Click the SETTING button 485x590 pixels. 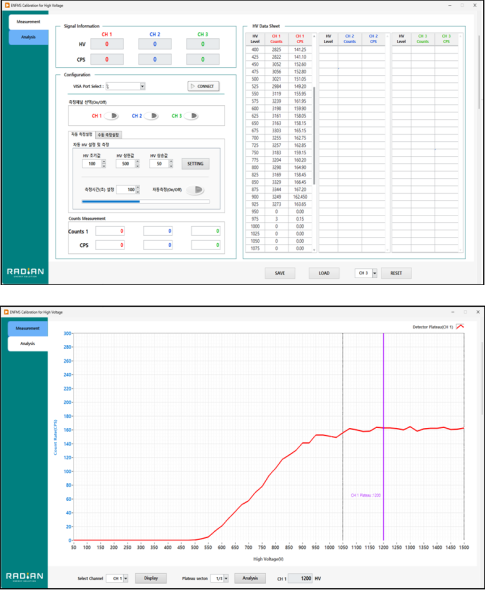pyautogui.click(x=195, y=164)
